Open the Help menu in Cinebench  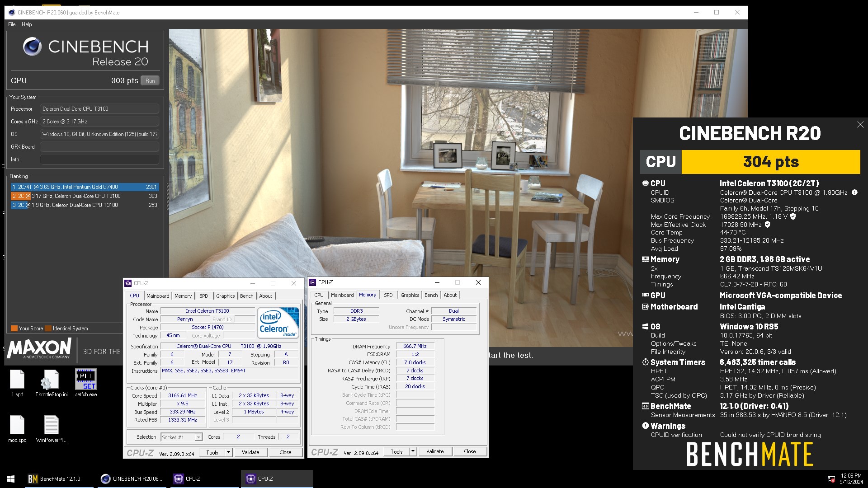[27, 24]
